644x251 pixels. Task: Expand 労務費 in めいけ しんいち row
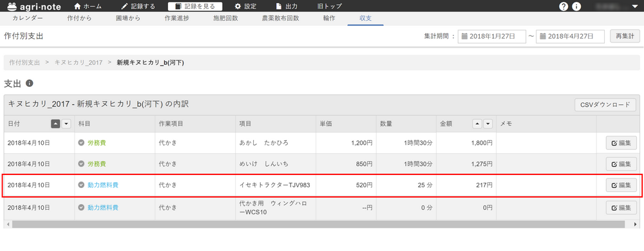pyautogui.click(x=81, y=163)
